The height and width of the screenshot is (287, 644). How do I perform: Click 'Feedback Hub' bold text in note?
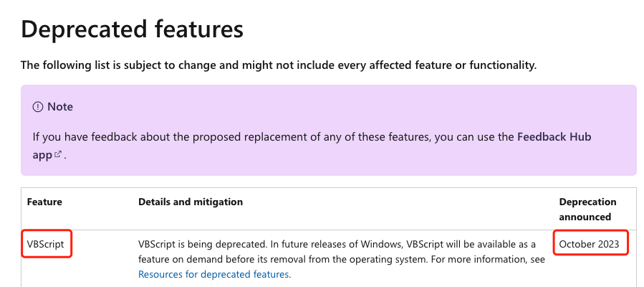(x=554, y=136)
